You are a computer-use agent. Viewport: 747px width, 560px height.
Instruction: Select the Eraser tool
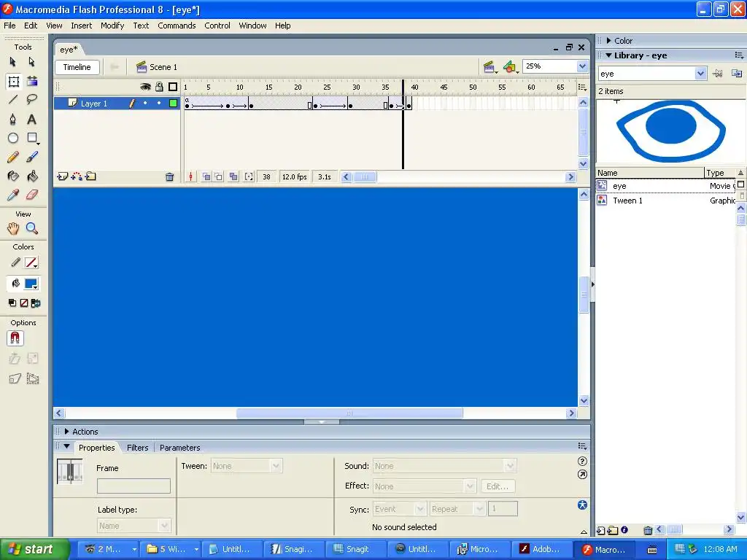click(x=32, y=195)
